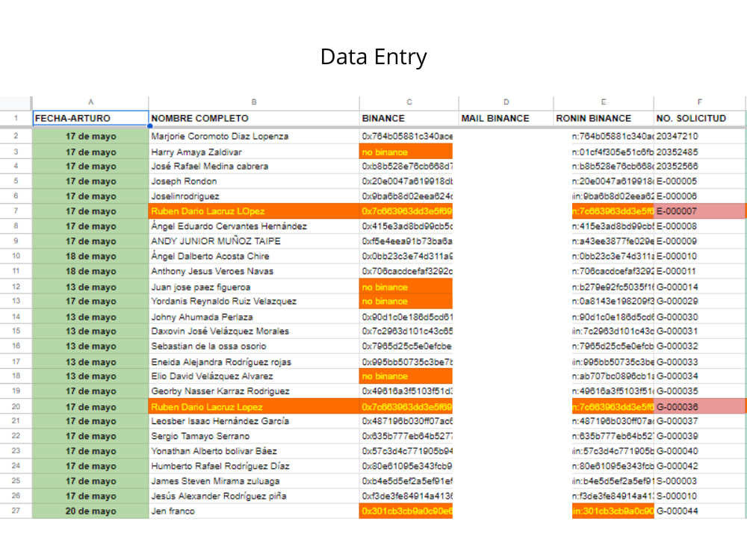Click 'no binance' cell in Elio David row
This screenshot has height=560, width=747.
pyautogui.click(x=406, y=376)
